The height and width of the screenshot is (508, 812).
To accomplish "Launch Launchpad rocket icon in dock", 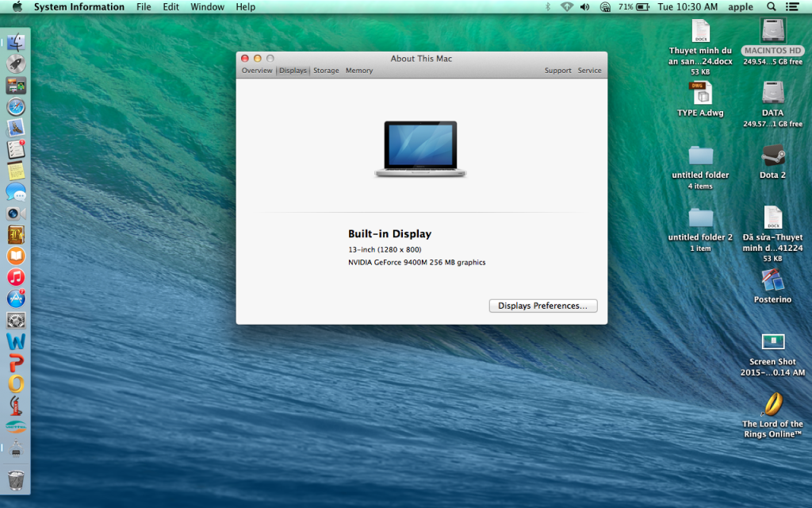I will click(16, 63).
